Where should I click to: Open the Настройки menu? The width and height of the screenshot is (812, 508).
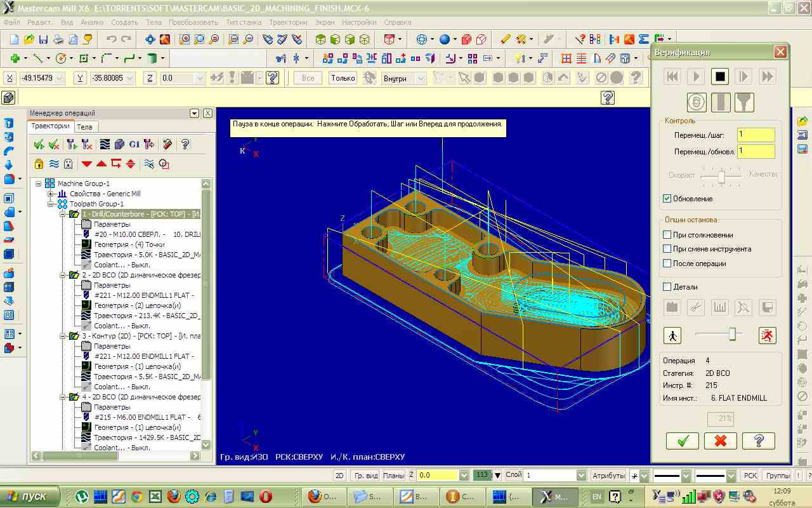click(359, 22)
